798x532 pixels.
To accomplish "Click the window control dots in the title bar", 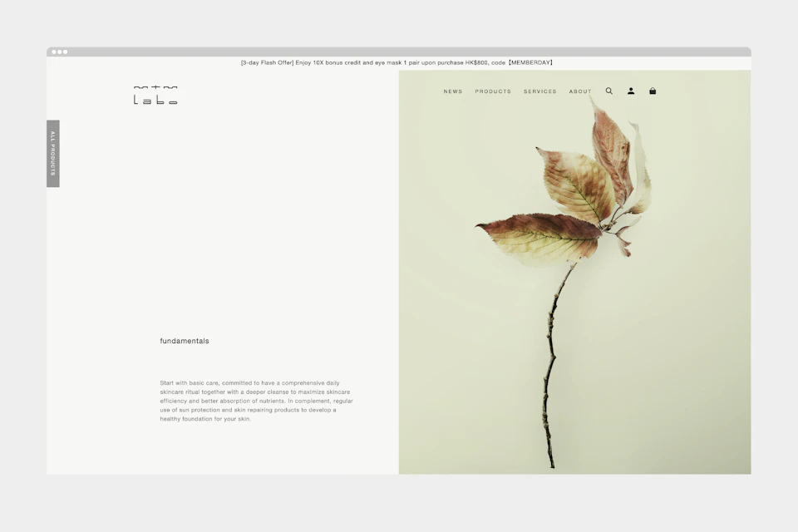I will click(x=60, y=52).
